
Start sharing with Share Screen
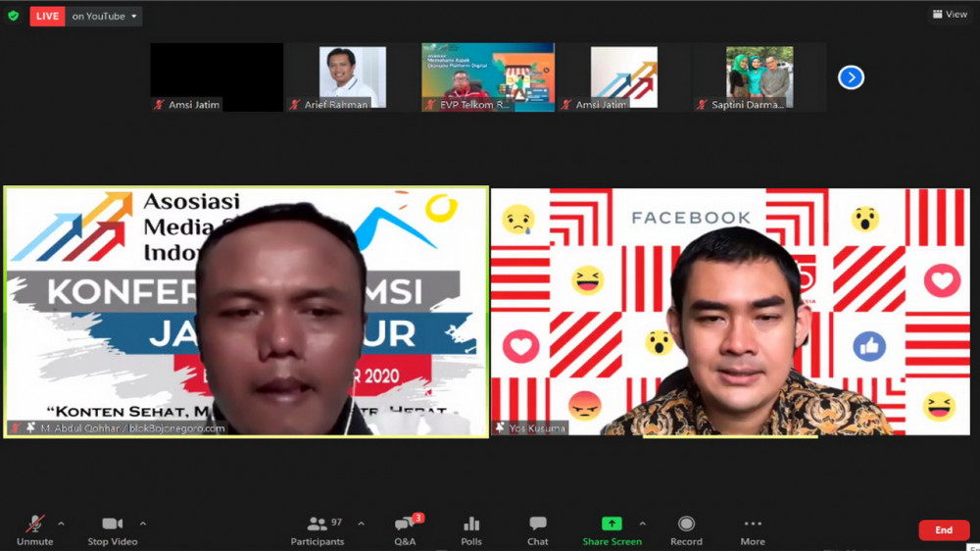click(612, 530)
